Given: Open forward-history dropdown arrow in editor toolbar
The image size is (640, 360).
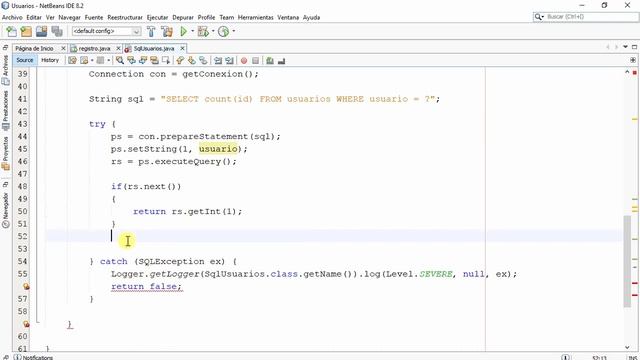Looking at the screenshot, I should pyautogui.click(x=109, y=60).
